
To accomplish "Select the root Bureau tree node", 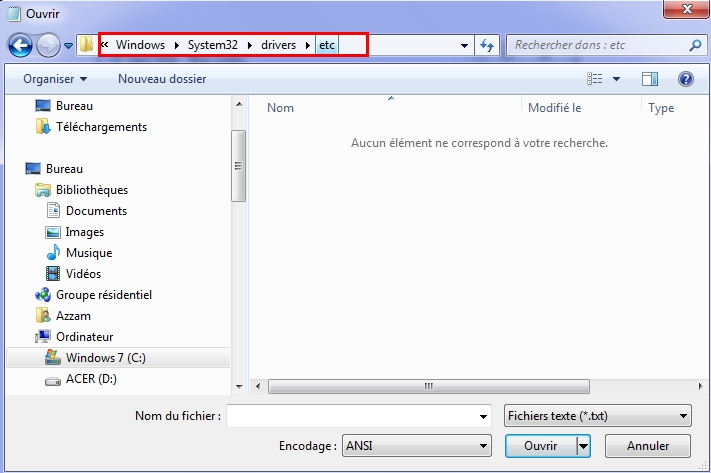I will coord(64,169).
